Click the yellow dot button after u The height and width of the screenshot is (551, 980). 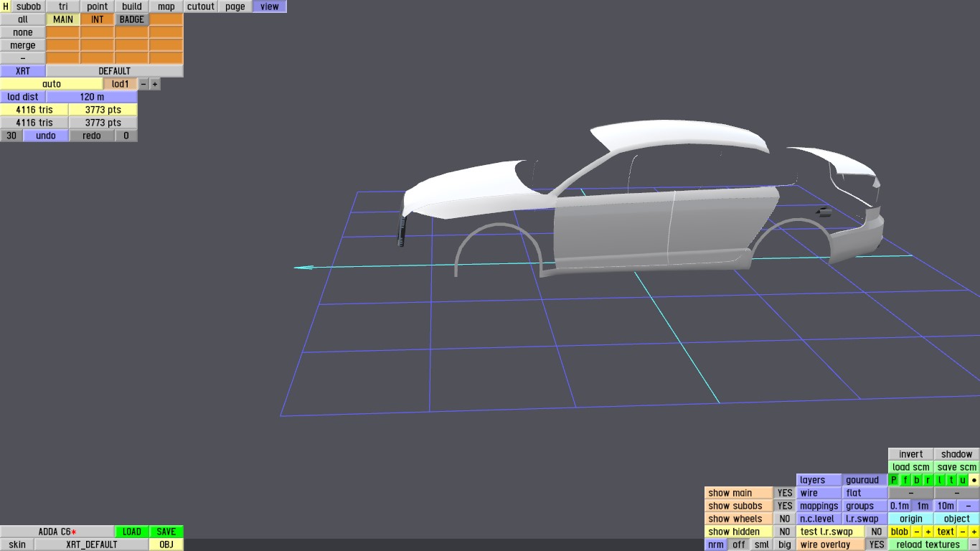[x=974, y=480]
